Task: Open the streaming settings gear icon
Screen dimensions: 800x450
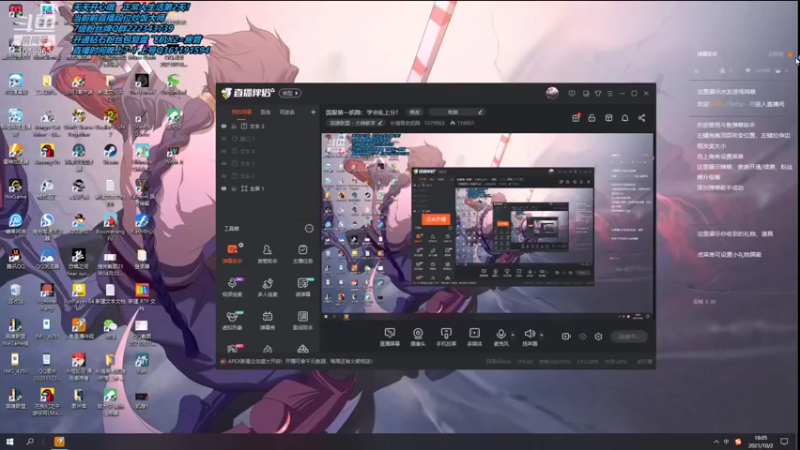Action: click(598, 336)
